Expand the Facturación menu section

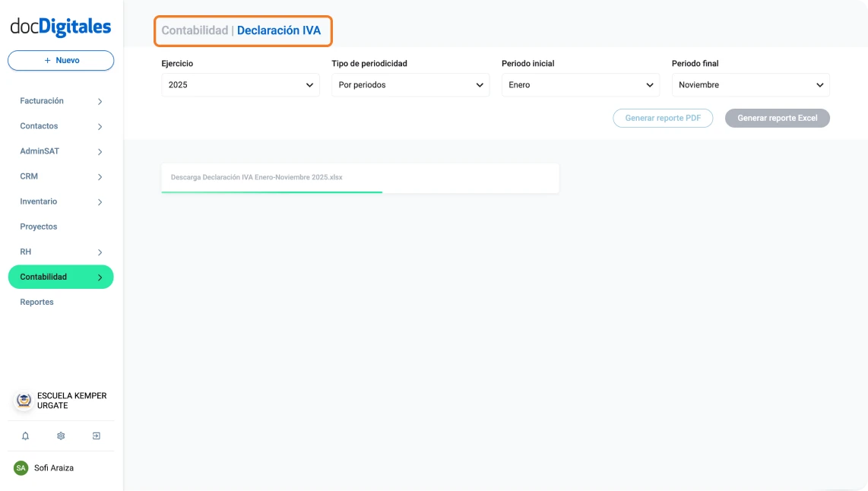(61, 100)
